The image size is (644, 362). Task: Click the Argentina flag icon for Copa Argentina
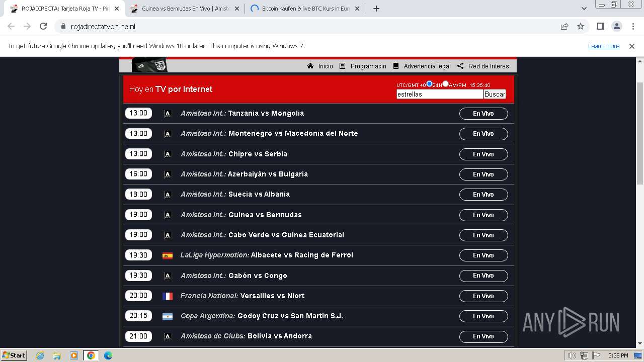coord(168,316)
